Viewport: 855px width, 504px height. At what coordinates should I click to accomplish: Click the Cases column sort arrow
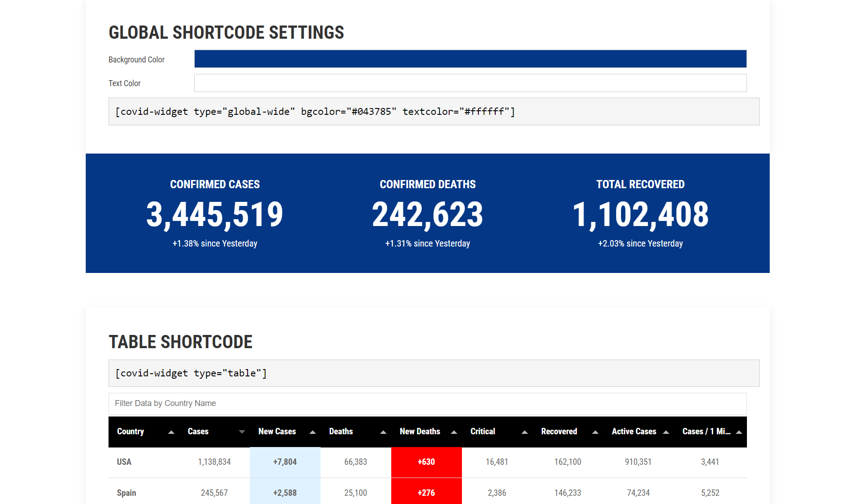(x=242, y=432)
